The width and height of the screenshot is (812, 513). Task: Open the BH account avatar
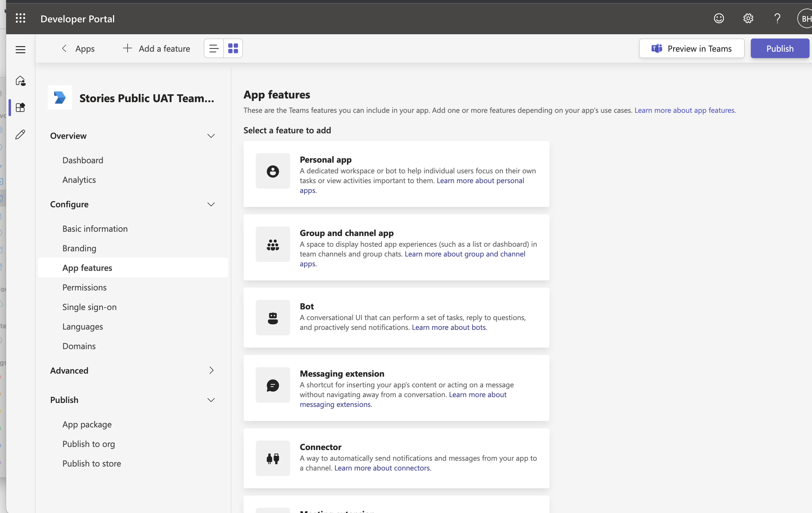tap(805, 19)
